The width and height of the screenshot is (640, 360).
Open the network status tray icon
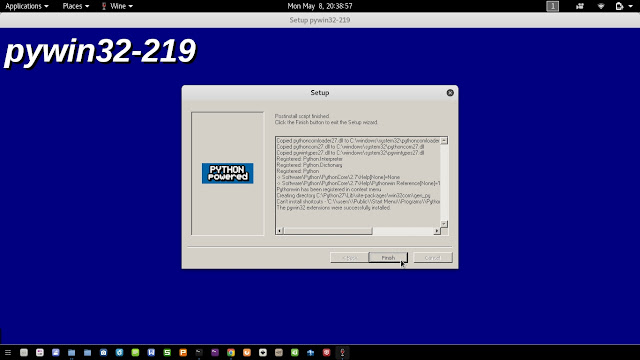[601, 6]
